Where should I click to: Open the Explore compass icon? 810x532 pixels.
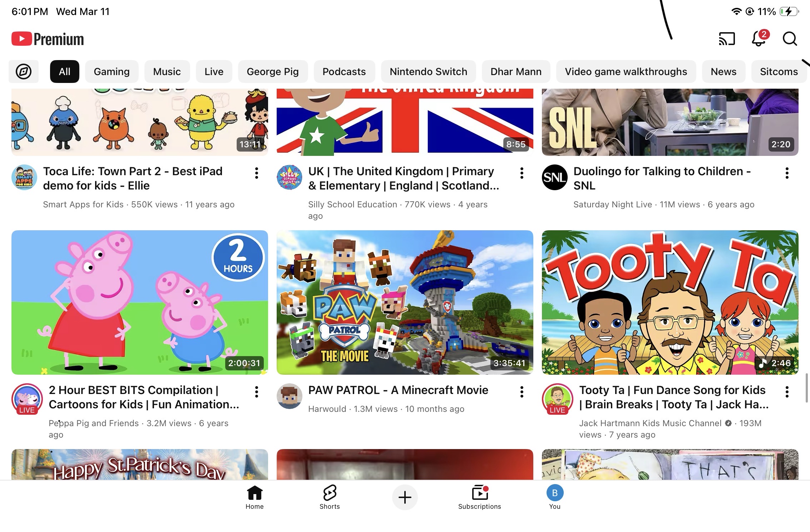24,72
